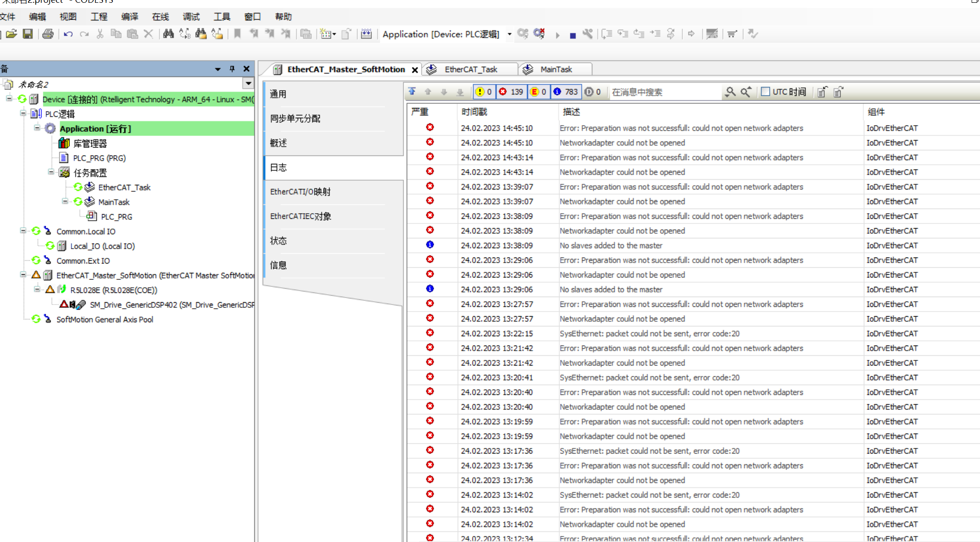Viewport: 980px width, 542px height.
Task: Click the Undo arrow icon
Action: coord(68,34)
